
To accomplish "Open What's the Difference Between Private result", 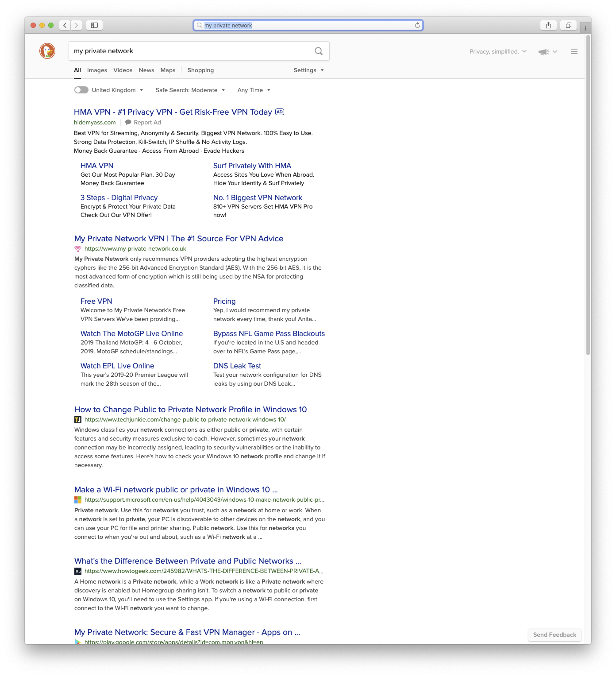I will [x=188, y=561].
